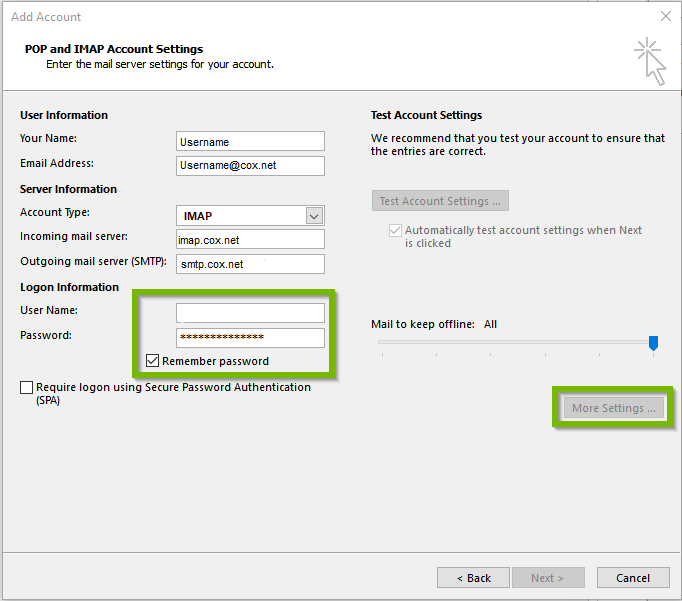Viewport: 682px width, 601px height.
Task: Click left end of offline mail slider track
Action: 382,342
